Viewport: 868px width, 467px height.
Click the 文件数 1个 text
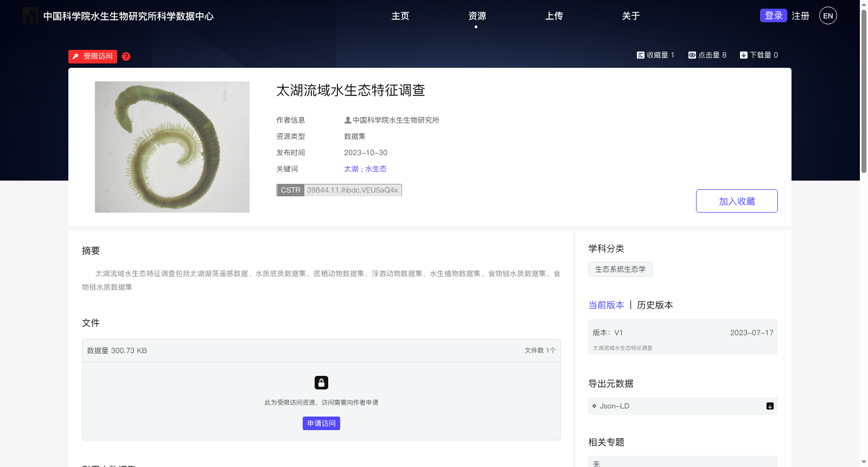click(x=540, y=351)
